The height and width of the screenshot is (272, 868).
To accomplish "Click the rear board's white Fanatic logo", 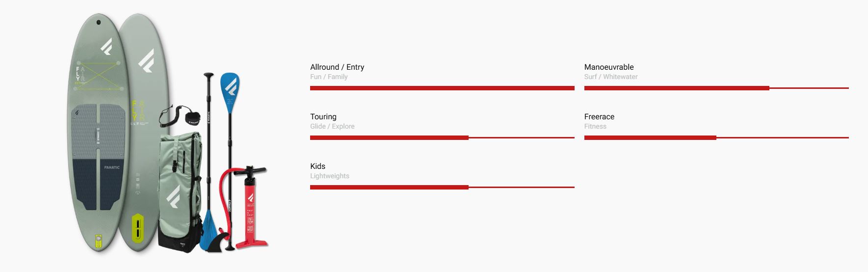I will tap(146, 60).
